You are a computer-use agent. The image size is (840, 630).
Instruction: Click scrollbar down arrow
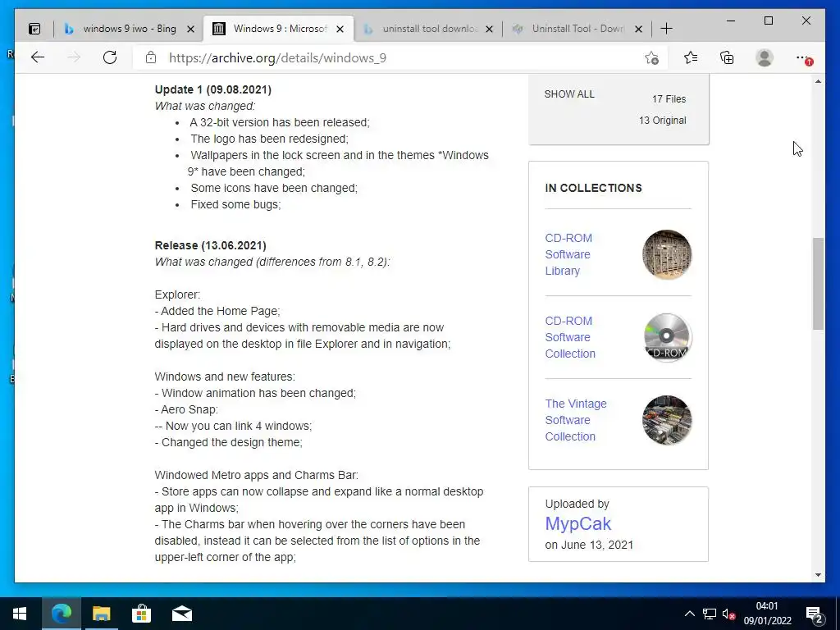[818, 575]
